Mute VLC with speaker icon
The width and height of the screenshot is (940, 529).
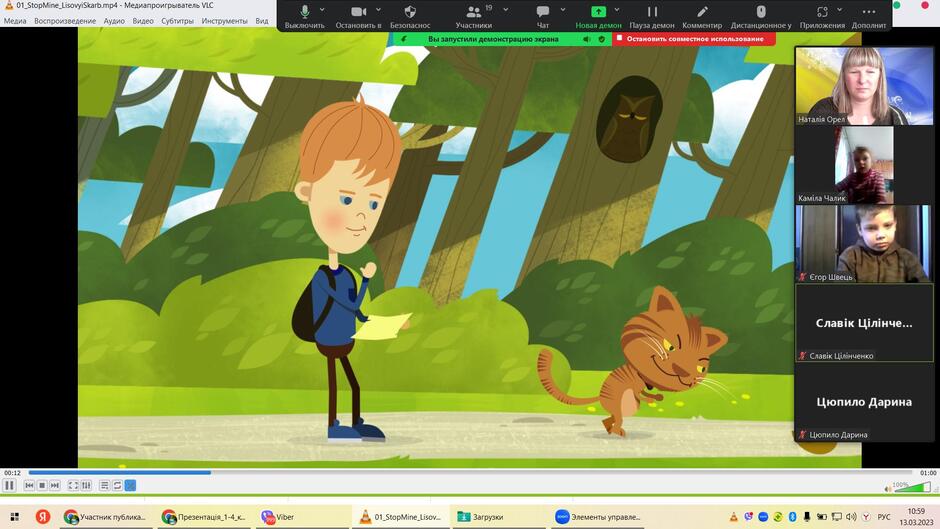[x=888, y=489]
